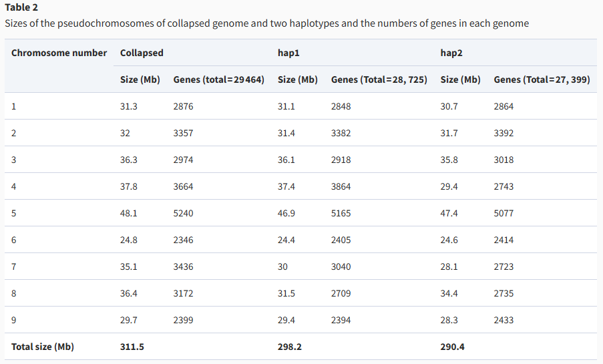The width and height of the screenshot is (603, 364).
Task: Click the caption describing pseudochromosome sizes
Action: pyautogui.click(x=266, y=23)
